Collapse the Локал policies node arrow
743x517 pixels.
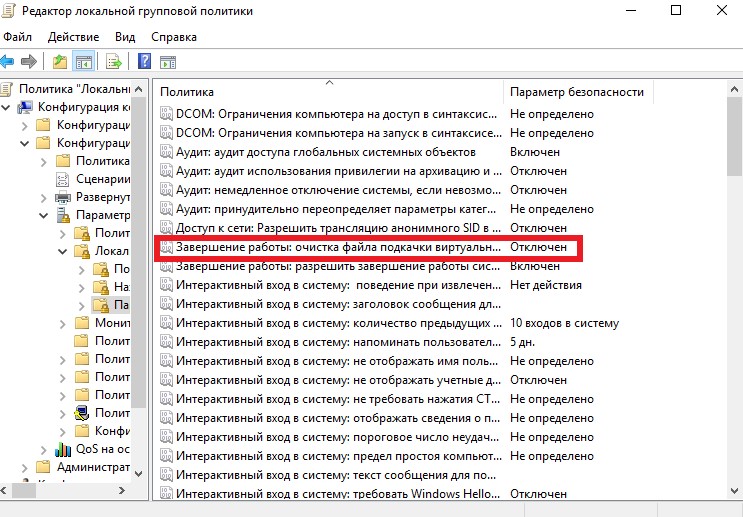[x=63, y=252]
